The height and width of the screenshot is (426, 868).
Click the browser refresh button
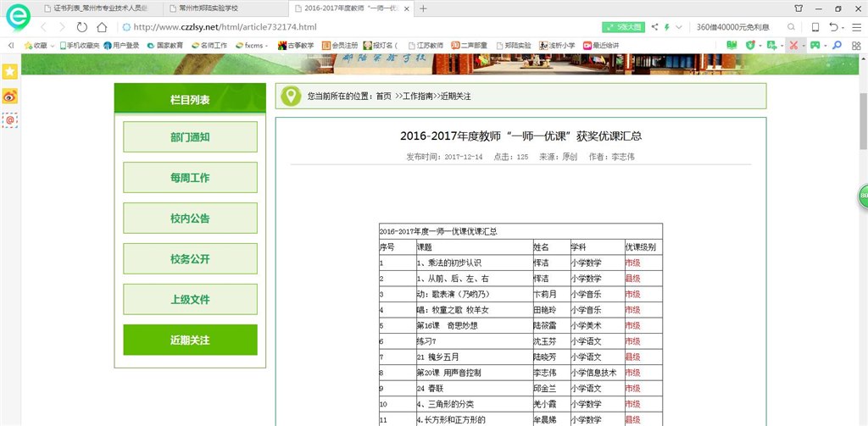coord(82,27)
